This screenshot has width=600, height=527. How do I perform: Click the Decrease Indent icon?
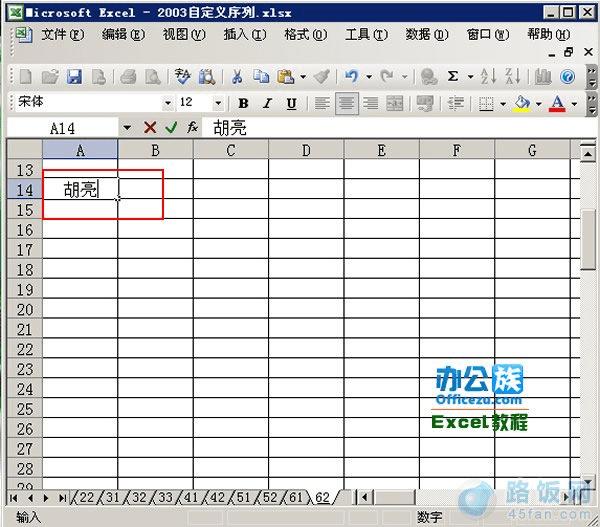pyautogui.click(x=456, y=103)
